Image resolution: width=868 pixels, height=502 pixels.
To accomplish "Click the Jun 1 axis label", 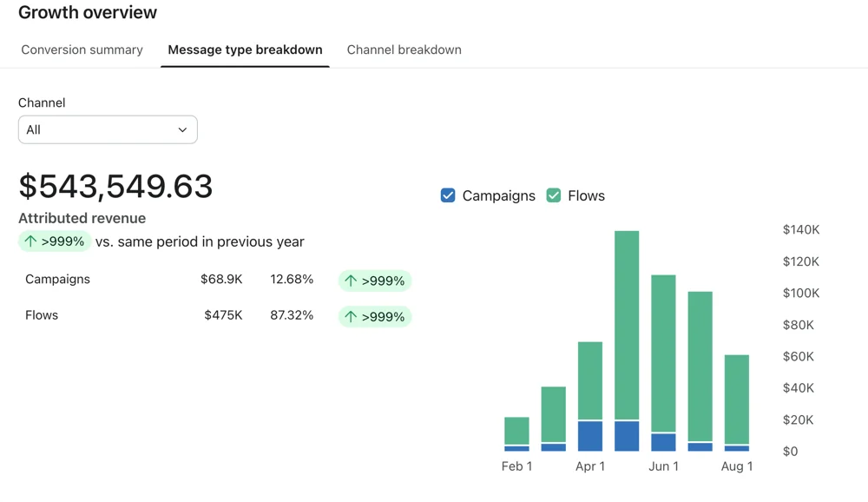I will coord(663,466).
